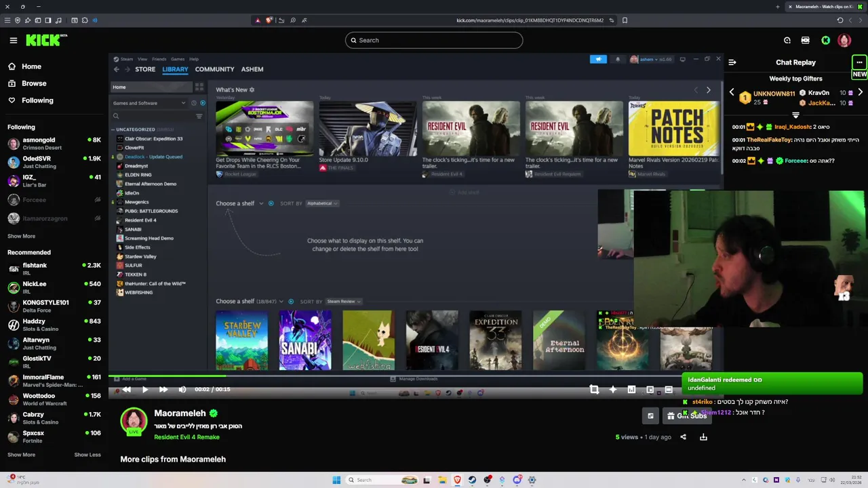Open KONGSTYLE101 recommended channel
868x488 pixels.
coord(54,306)
